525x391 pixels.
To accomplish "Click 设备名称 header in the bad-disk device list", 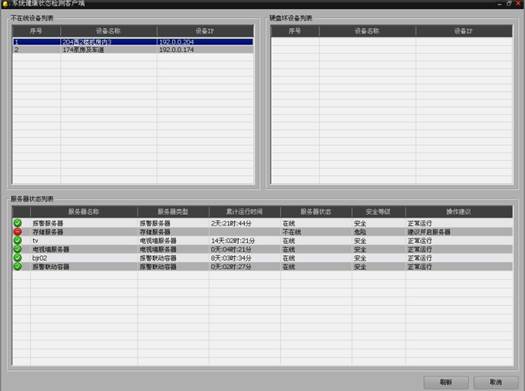I will point(367,31).
